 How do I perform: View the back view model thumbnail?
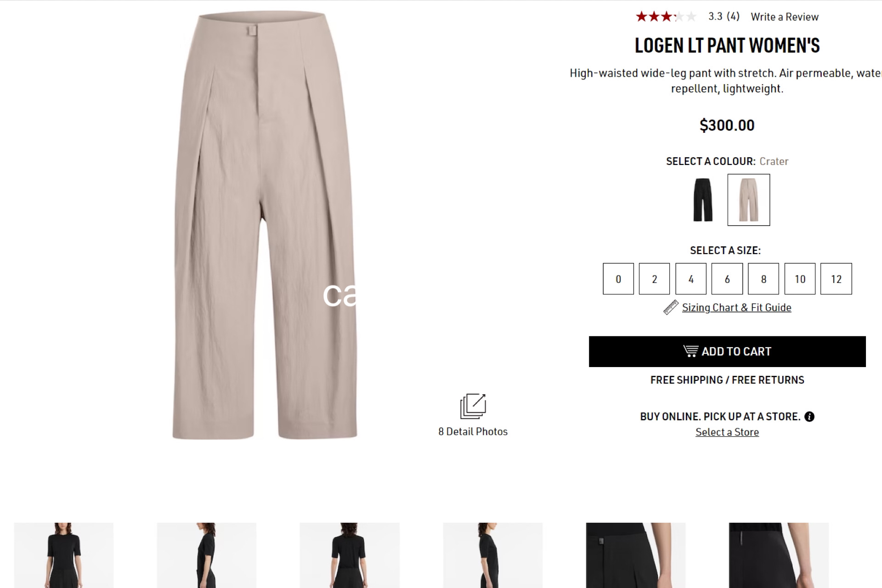pos(350,555)
